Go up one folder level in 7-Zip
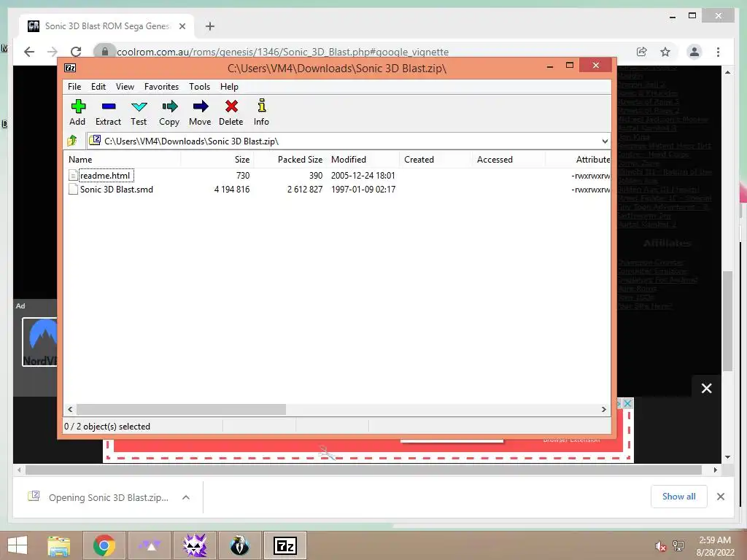 pos(72,141)
